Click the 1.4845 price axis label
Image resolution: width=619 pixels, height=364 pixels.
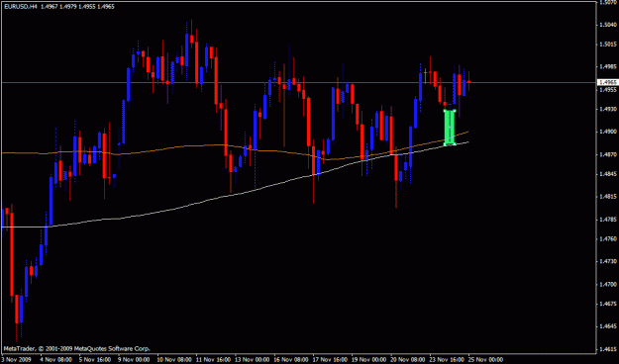click(607, 174)
